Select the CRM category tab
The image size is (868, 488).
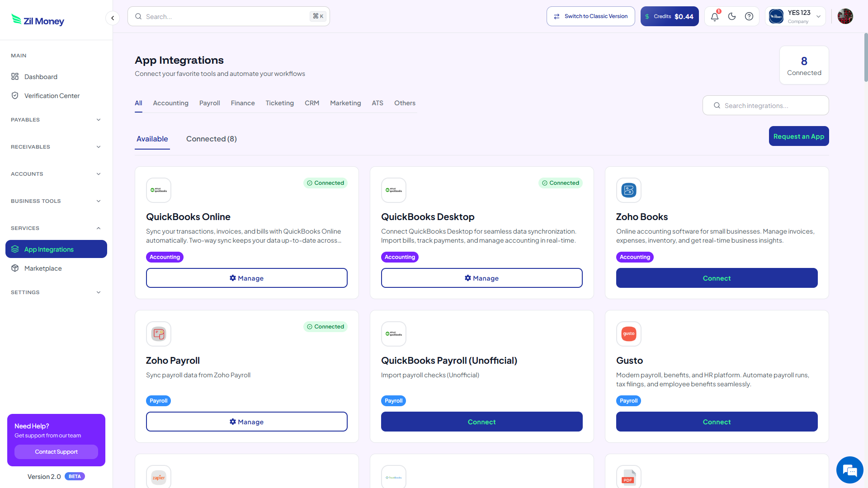312,103
